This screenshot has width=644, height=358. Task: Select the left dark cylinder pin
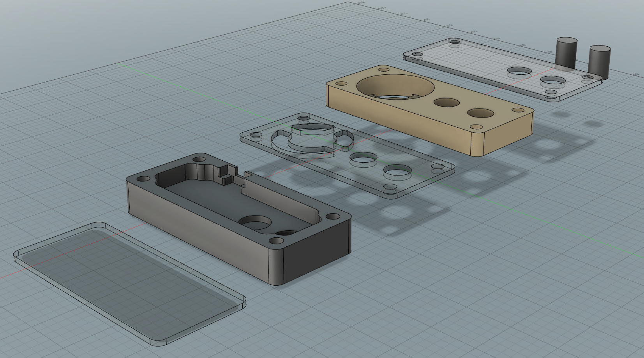click(x=566, y=54)
